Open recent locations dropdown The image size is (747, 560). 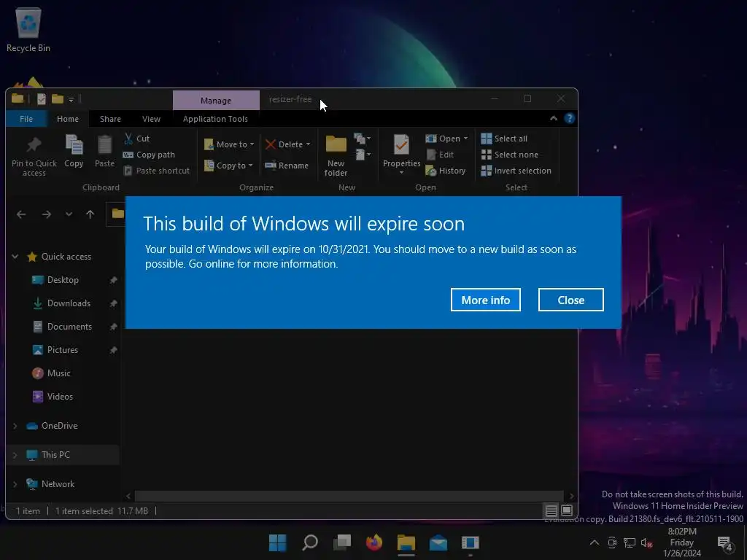(69, 214)
